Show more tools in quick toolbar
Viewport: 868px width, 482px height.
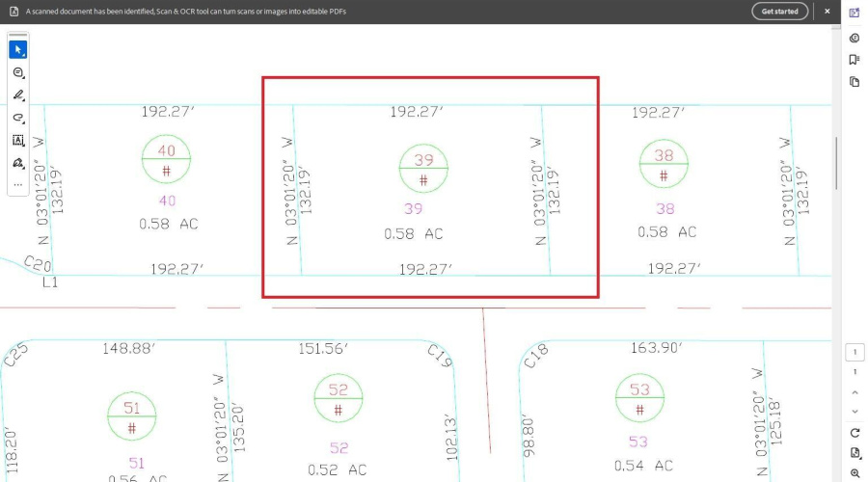(x=17, y=185)
